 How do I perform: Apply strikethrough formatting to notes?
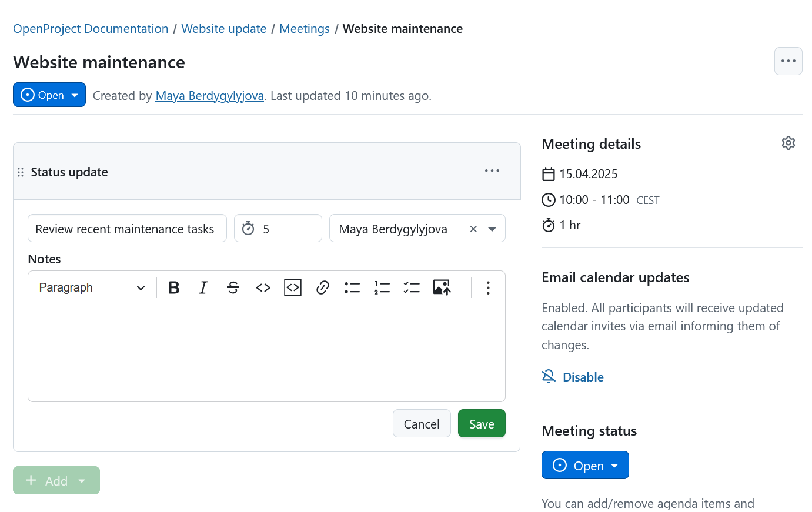[x=233, y=287]
